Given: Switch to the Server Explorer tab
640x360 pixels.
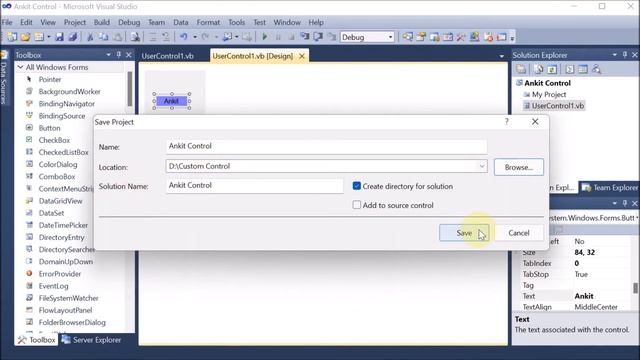Looking at the screenshot, I should 91,340.
